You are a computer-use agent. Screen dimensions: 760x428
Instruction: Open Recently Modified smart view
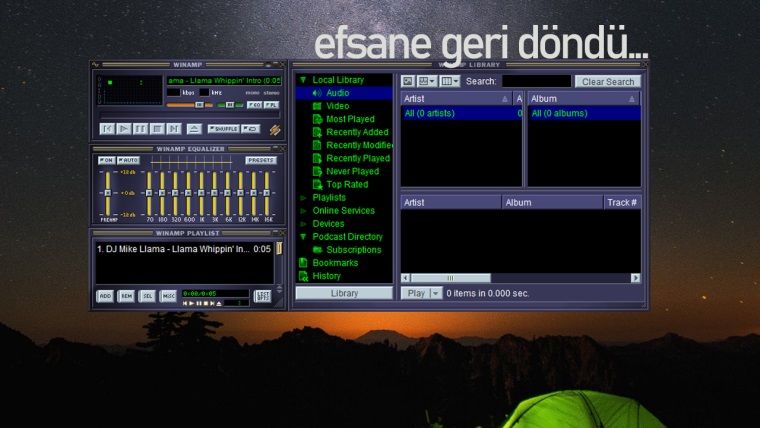click(359, 145)
